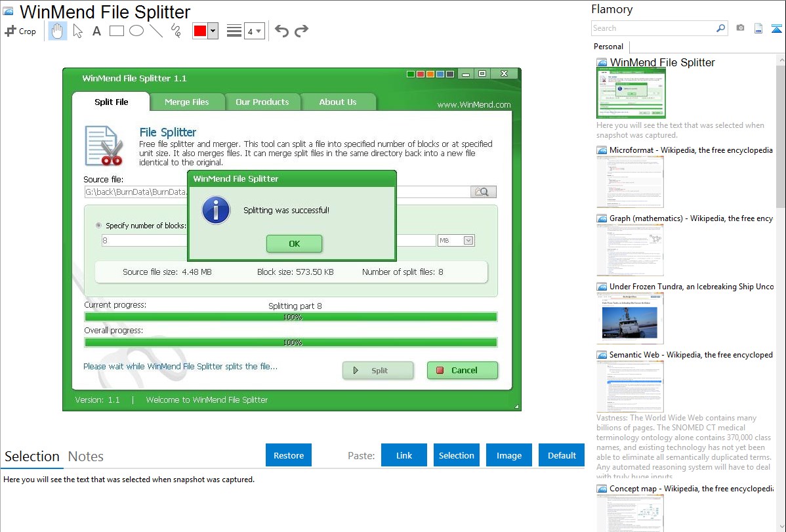This screenshot has height=532, width=786.
Task: Switch to the Personal tab
Action: tap(609, 47)
